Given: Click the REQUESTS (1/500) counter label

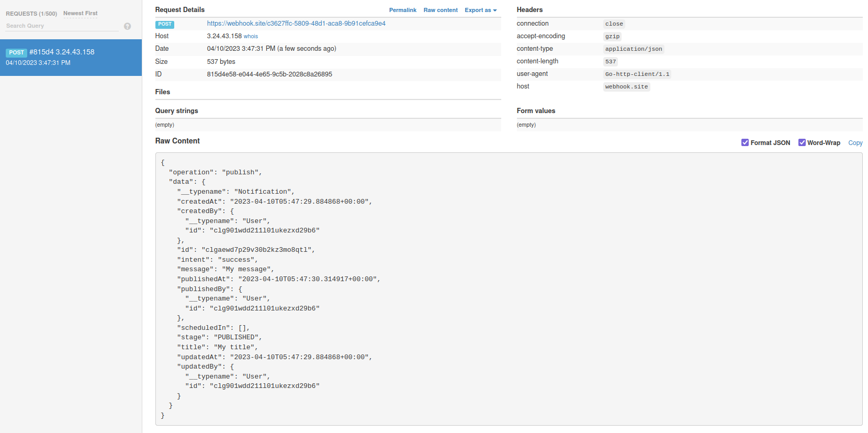Looking at the screenshot, I should point(31,14).
